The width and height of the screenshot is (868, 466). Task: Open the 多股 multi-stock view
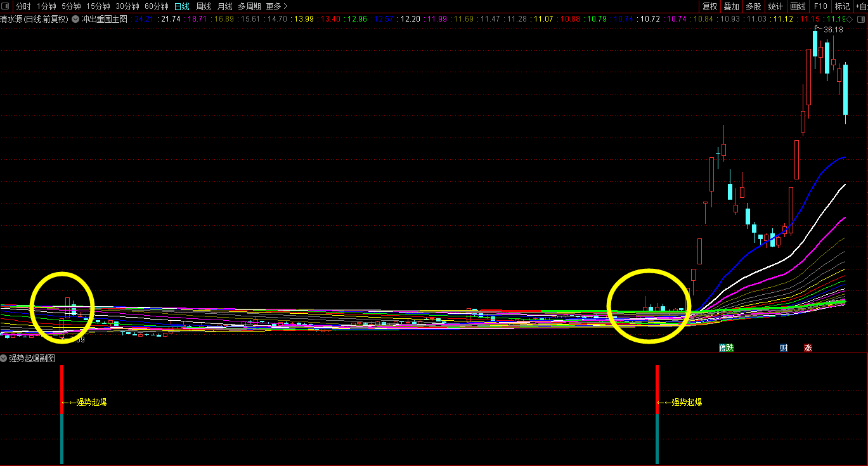point(753,6)
